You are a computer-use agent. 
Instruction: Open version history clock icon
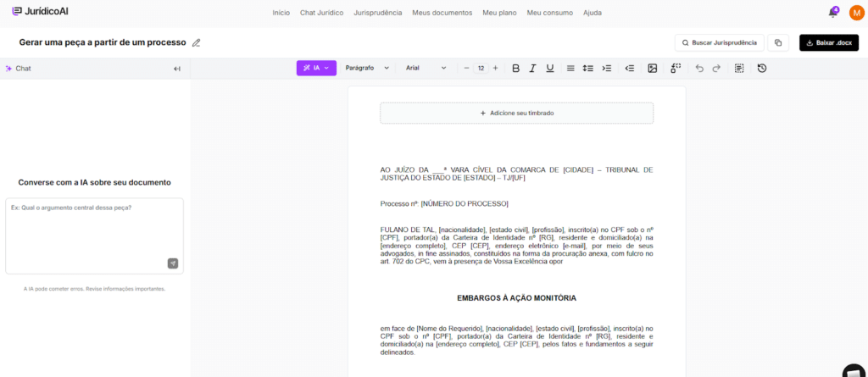coord(762,68)
